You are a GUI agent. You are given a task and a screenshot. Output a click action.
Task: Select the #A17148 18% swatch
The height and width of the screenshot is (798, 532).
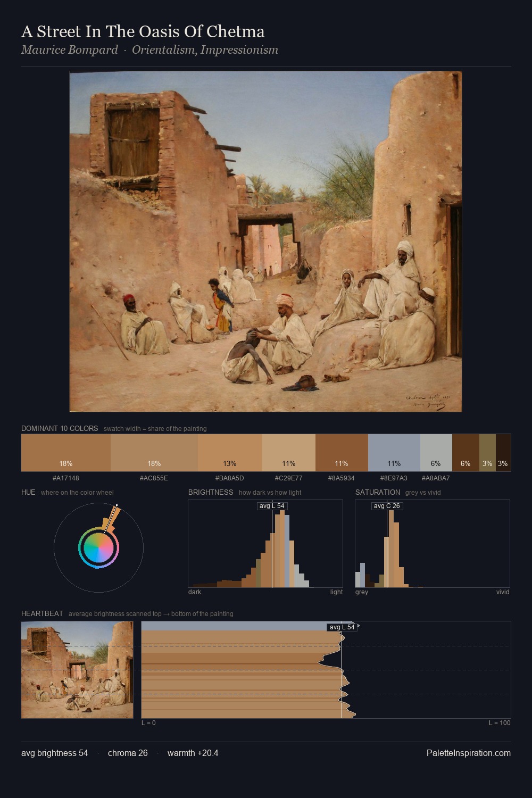(66, 453)
